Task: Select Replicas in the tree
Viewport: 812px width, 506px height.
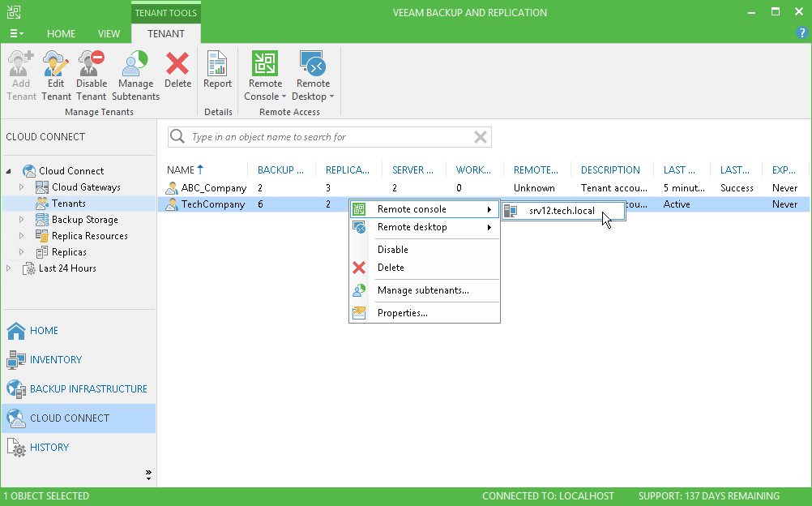Action: pyautogui.click(x=69, y=252)
